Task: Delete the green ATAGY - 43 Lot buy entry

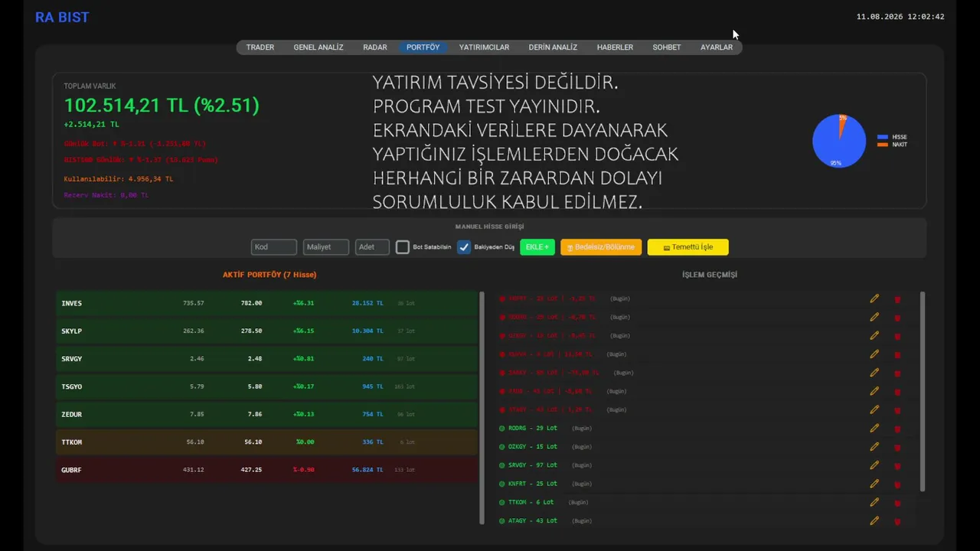Action: (897, 521)
